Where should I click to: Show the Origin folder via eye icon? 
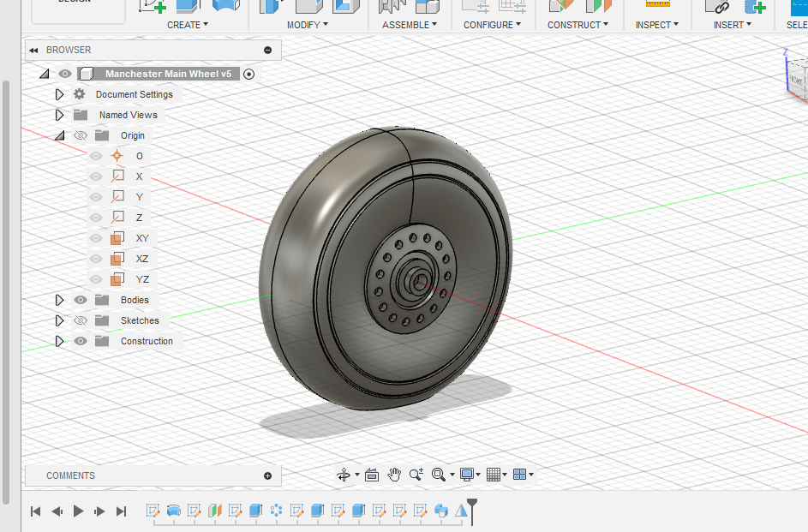coord(81,135)
